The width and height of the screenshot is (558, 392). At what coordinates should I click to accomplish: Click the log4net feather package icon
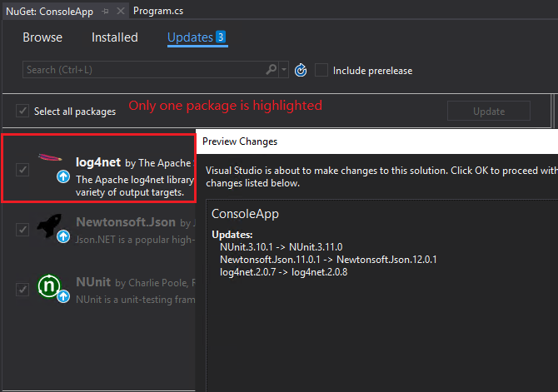50,157
